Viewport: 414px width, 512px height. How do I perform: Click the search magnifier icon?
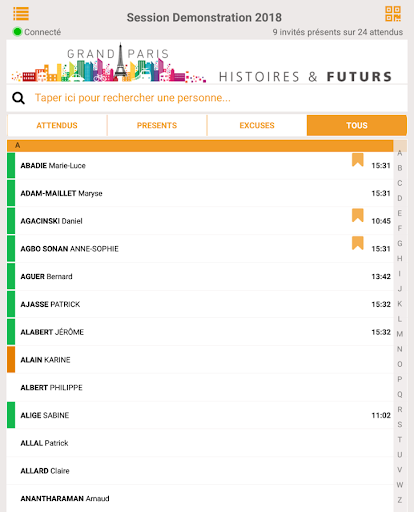coord(18,98)
